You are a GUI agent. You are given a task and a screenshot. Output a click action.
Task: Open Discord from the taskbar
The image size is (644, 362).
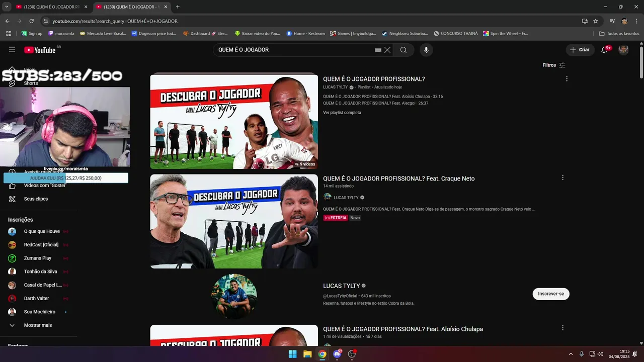click(337, 354)
